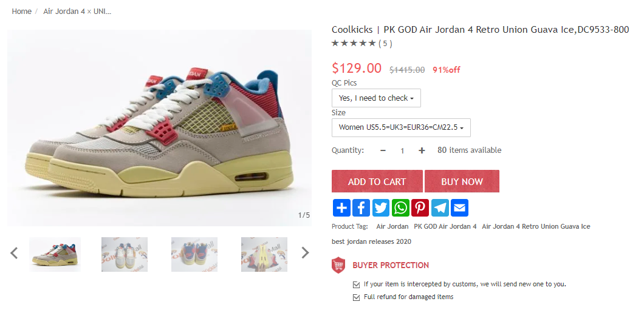Open the QC Pics dropdown
This screenshot has height=310, width=644.
376,98
